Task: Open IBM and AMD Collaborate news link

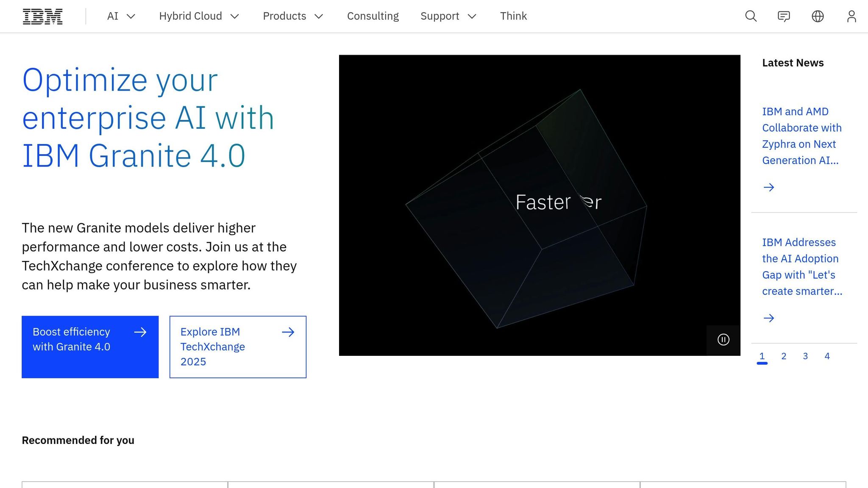Action: (801, 136)
